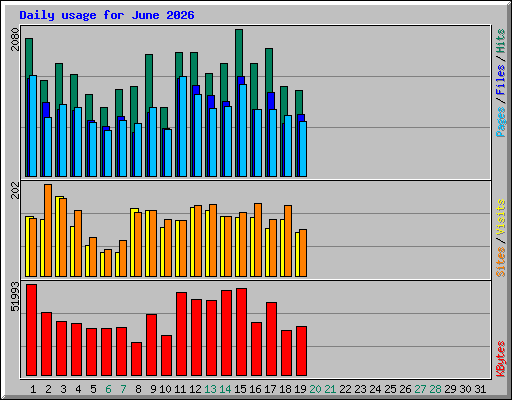512x400 pixels.
Task: Click the cyan Pages bar for day 19
Action: (x=303, y=149)
